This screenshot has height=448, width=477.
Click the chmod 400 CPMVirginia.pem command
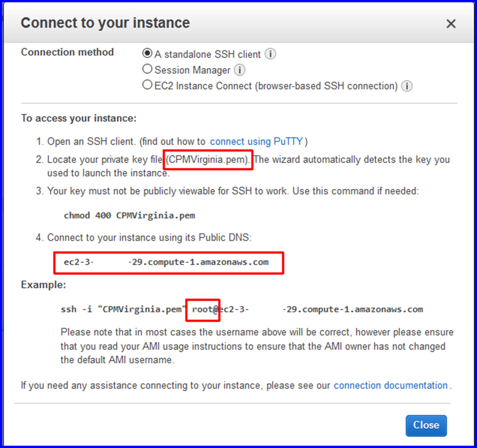click(x=129, y=215)
